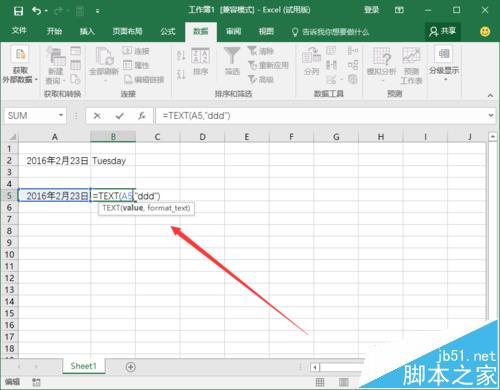Image resolution: width=500 pixels, height=390 pixels.
Task: Click cell B2 showing Tuesday
Action: tap(113, 161)
